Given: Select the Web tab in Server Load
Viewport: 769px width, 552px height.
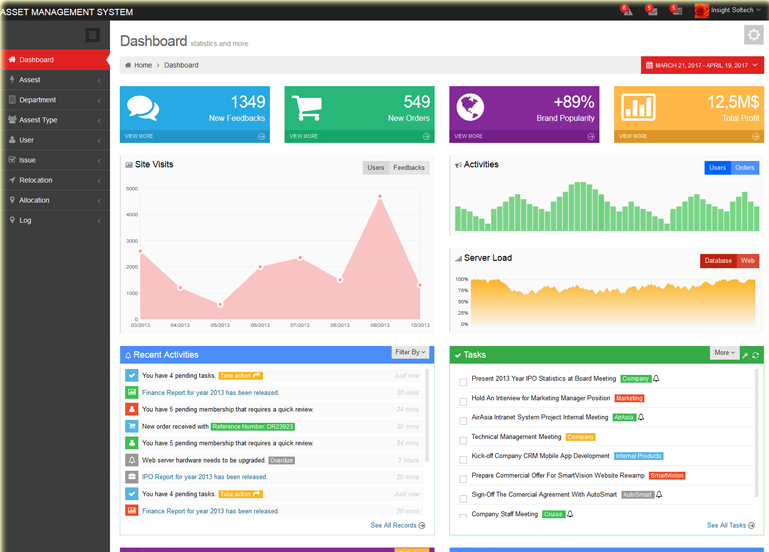Looking at the screenshot, I should [x=747, y=261].
